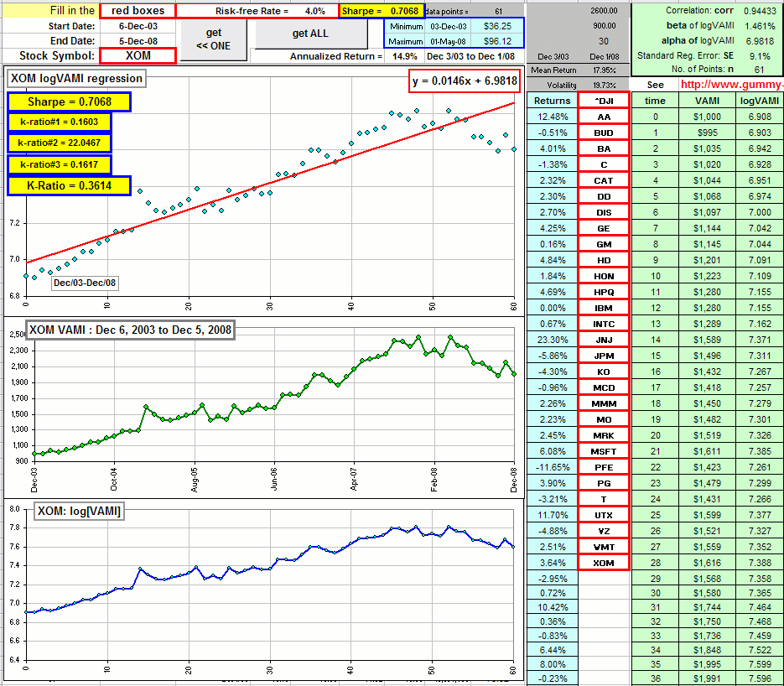
Task: Click the yellow Sharpe = 0.7068 chart label
Action: pos(69,102)
